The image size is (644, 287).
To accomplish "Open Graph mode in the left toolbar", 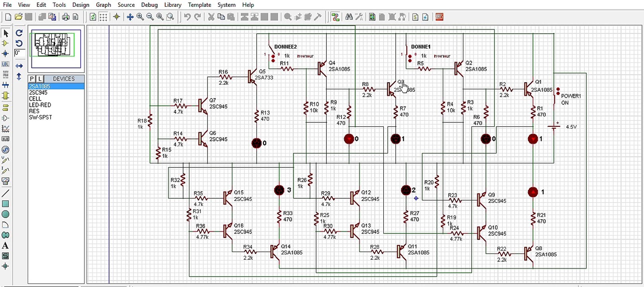I will pos(6,128).
